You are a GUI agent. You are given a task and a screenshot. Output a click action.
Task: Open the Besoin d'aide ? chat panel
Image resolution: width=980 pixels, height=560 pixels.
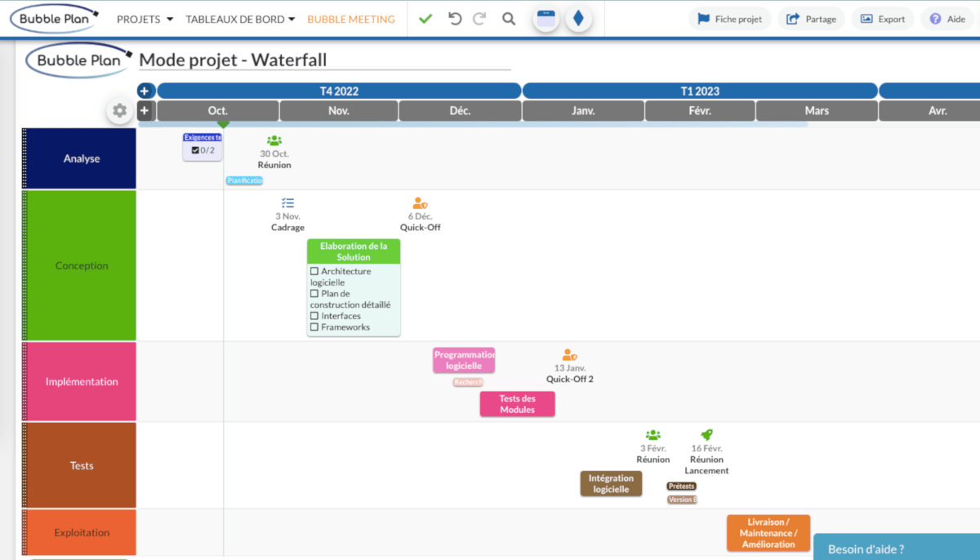897,547
